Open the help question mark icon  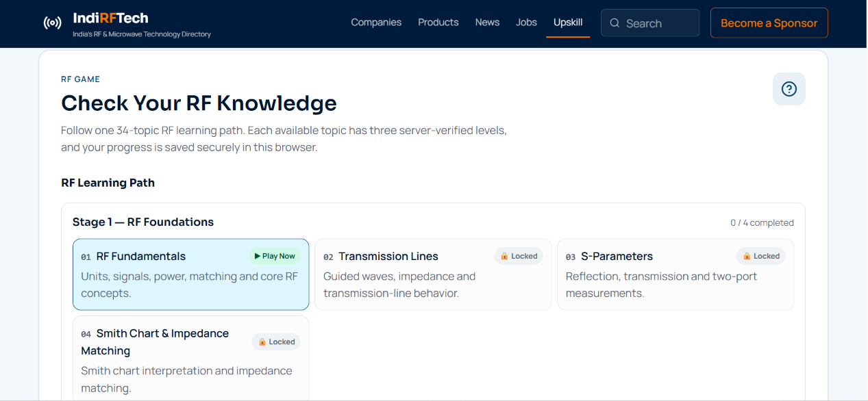(x=789, y=89)
